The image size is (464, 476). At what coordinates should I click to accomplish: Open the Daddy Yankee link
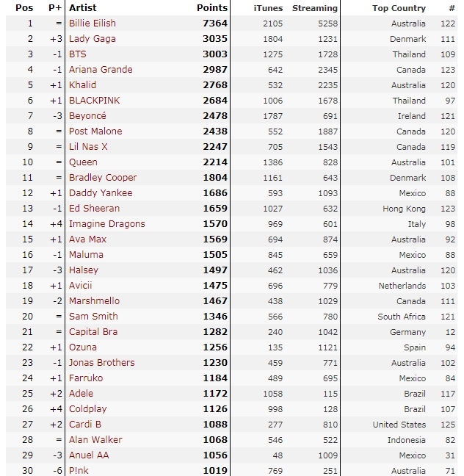point(101,193)
